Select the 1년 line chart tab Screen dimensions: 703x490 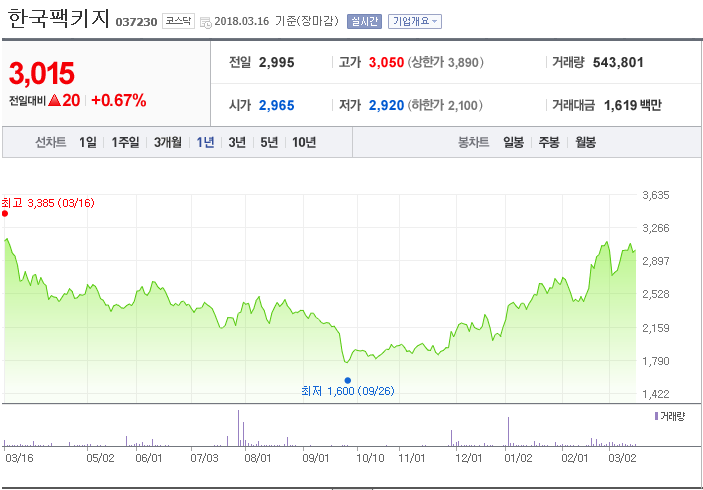pyautogui.click(x=205, y=142)
